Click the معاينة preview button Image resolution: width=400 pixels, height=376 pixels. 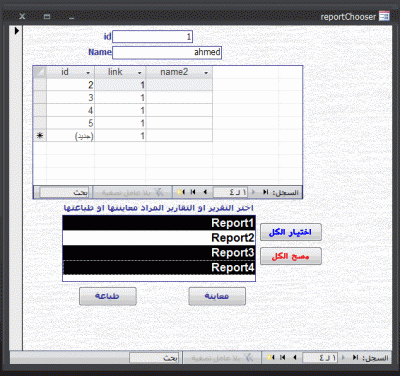pyautogui.click(x=217, y=296)
